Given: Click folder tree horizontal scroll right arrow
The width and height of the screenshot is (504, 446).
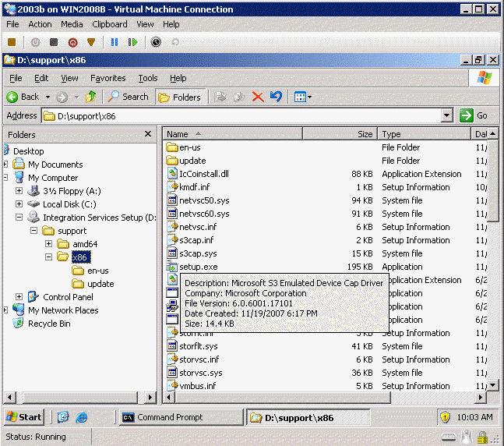Looking at the screenshot, I should pos(150,398).
